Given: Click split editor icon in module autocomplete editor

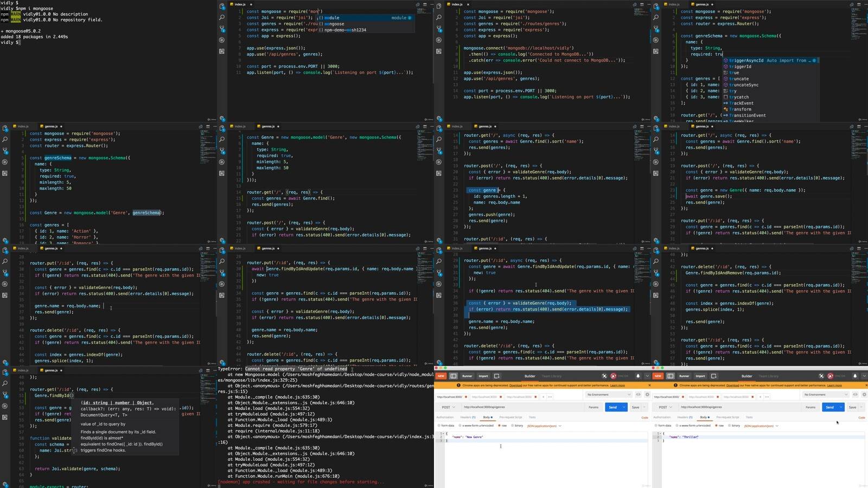Looking at the screenshot, I should [x=425, y=4].
